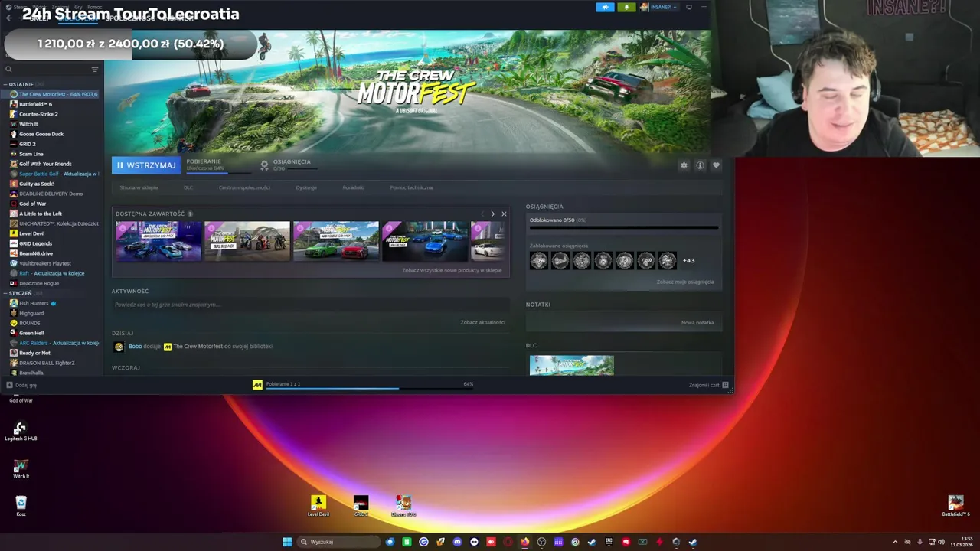Open Dyskusje tab
This screenshot has width=980, height=551.
[x=306, y=187]
